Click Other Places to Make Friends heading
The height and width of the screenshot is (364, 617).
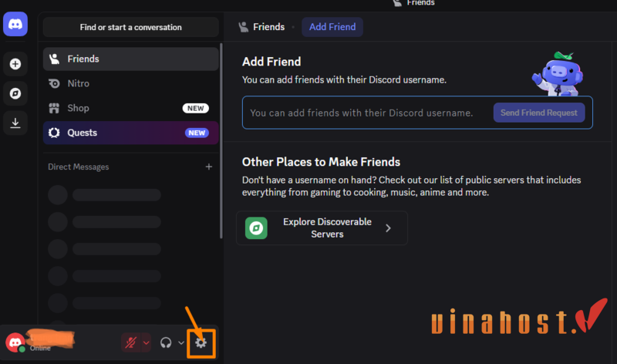pos(321,162)
